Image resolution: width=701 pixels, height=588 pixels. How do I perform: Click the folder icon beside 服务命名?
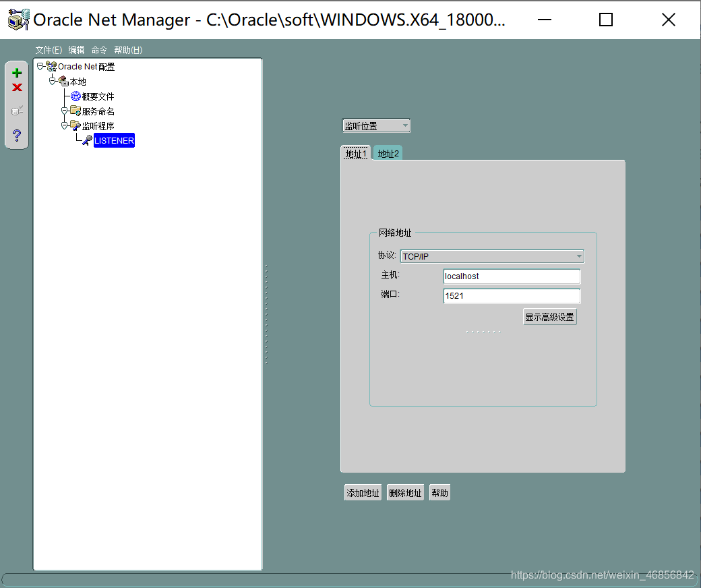point(75,111)
